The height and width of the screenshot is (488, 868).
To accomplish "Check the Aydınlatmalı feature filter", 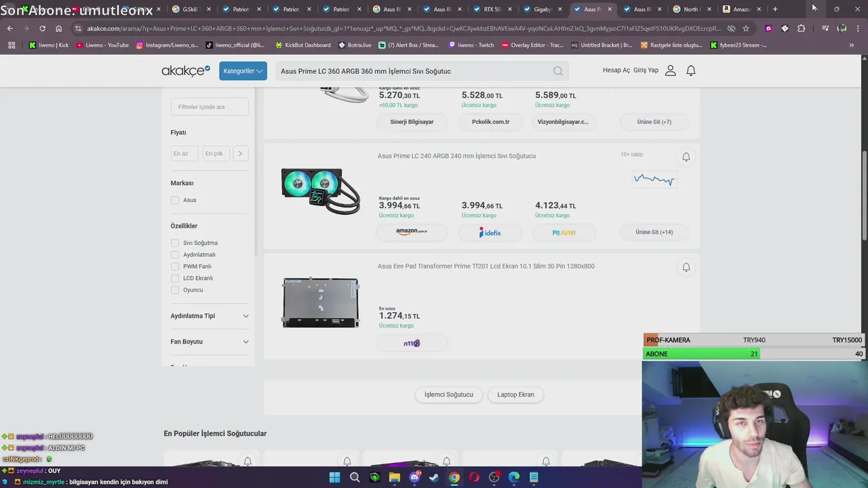I will point(175,255).
